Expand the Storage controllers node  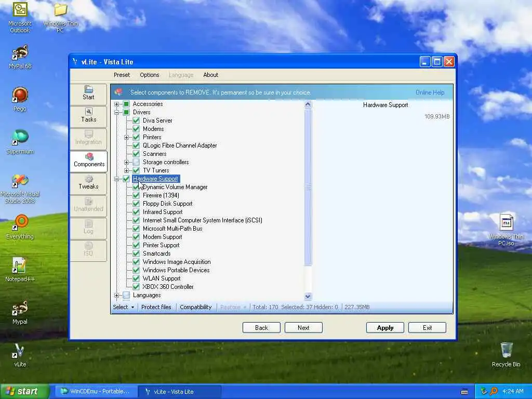click(126, 162)
